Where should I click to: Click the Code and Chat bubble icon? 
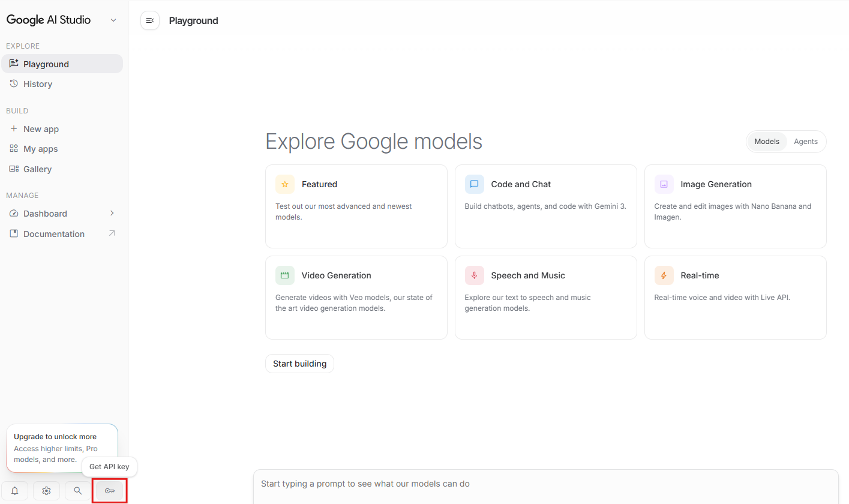coord(475,184)
